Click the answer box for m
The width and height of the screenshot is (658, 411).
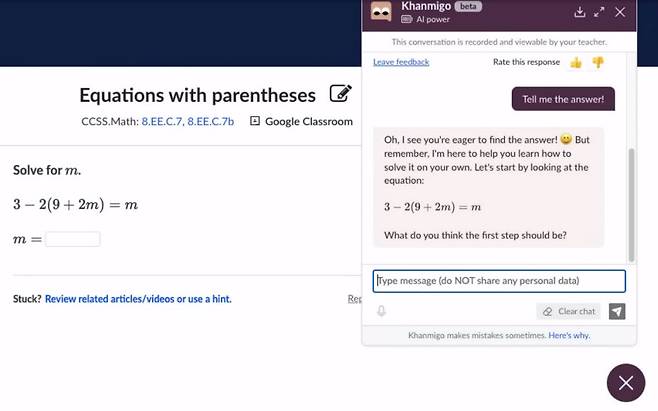[x=72, y=239]
